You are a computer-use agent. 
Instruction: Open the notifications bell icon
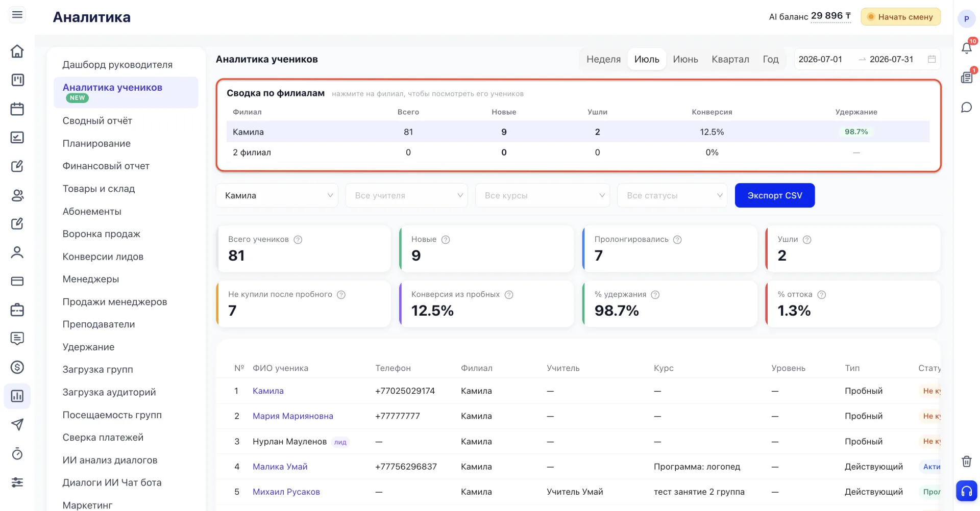[966, 47]
